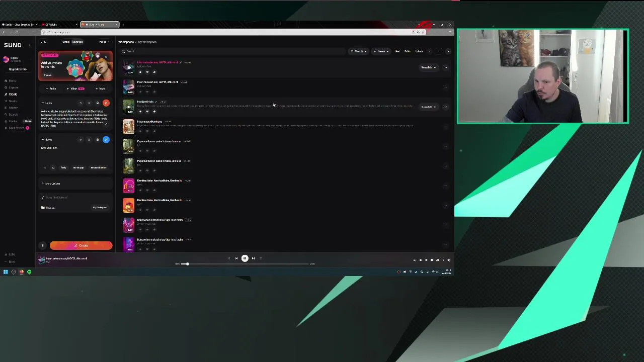Undo changes in the Styles section
Screen dimensions: 644x362
point(80,140)
